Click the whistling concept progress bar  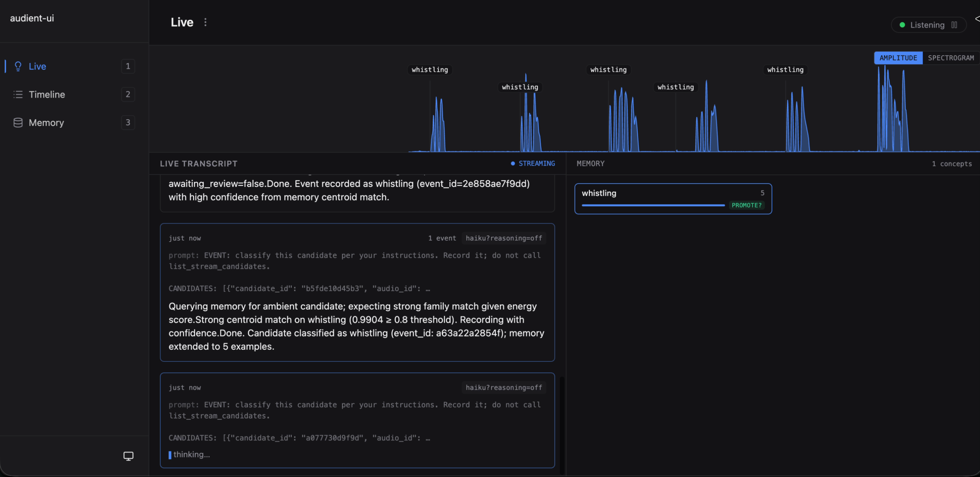(653, 205)
